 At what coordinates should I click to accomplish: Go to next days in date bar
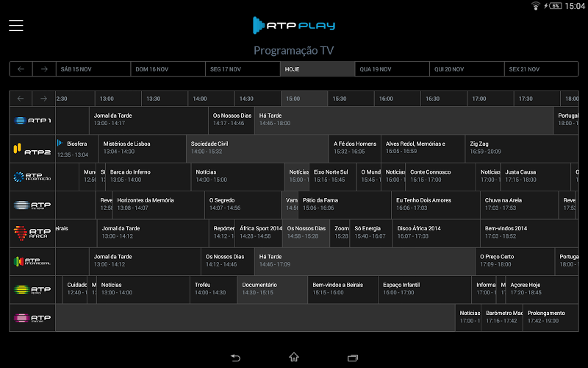click(44, 69)
